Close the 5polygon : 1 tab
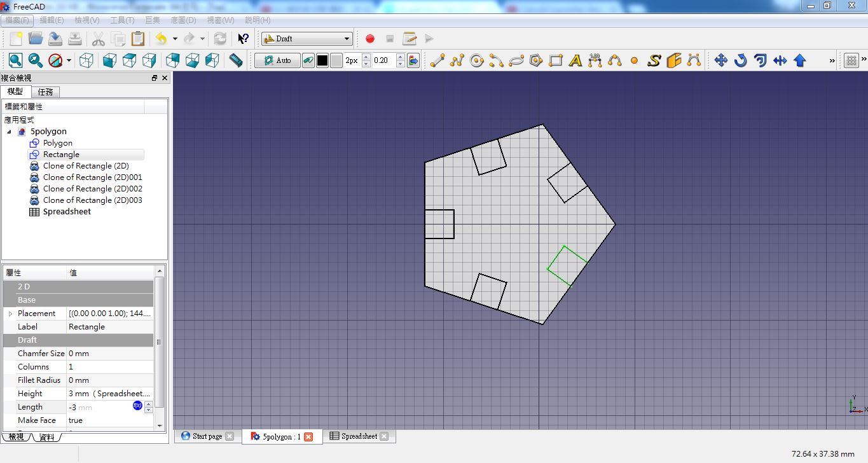This screenshot has height=463, width=868. 308,437
